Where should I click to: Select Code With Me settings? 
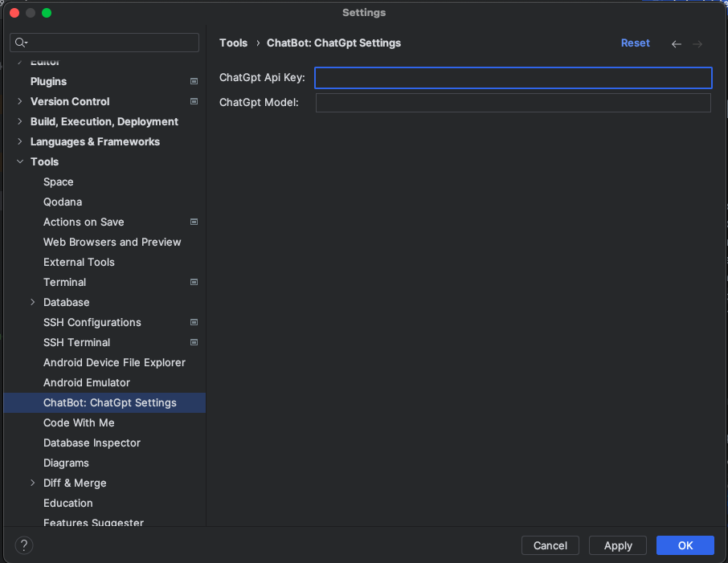click(79, 422)
